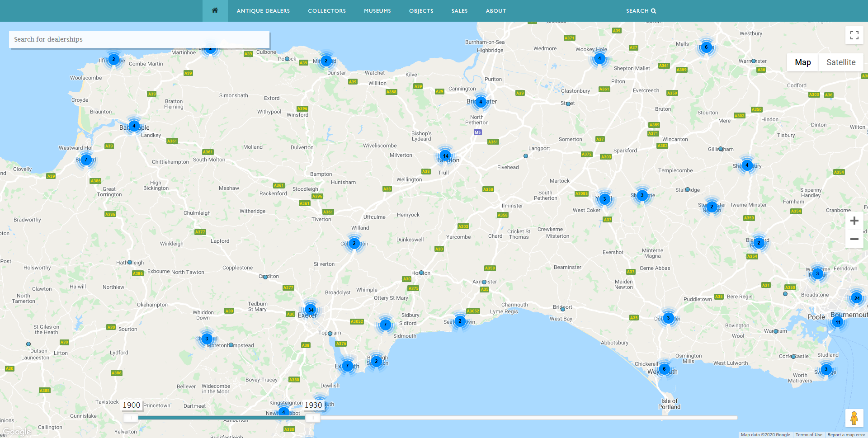Open the Taunton cluster marker showing 14
The image size is (868, 438).
coord(445,156)
